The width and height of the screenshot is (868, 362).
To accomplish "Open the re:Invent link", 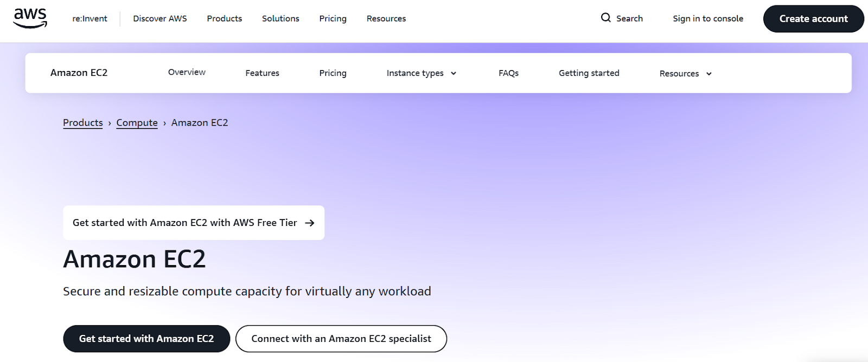I will [x=90, y=18].
